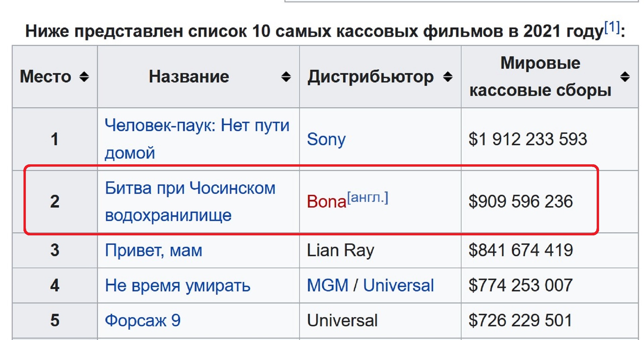644x340 pixels.
Task: Open the Привет, мам film link
Action: pyautogui.click(x=154, y=250)
